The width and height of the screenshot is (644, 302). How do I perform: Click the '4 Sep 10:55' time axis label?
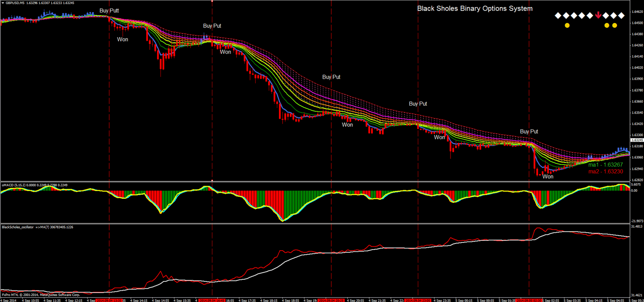[30, 300]
